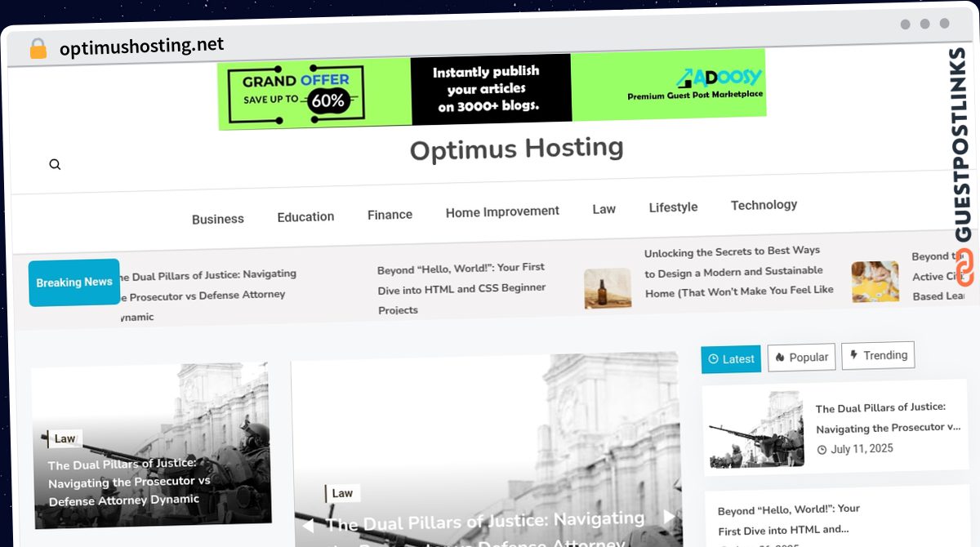Image resolution: width=980 pixels, height=547 pixels.
Task: Open the Beyond Active ticker story at right edge
Action: point(939,276)
